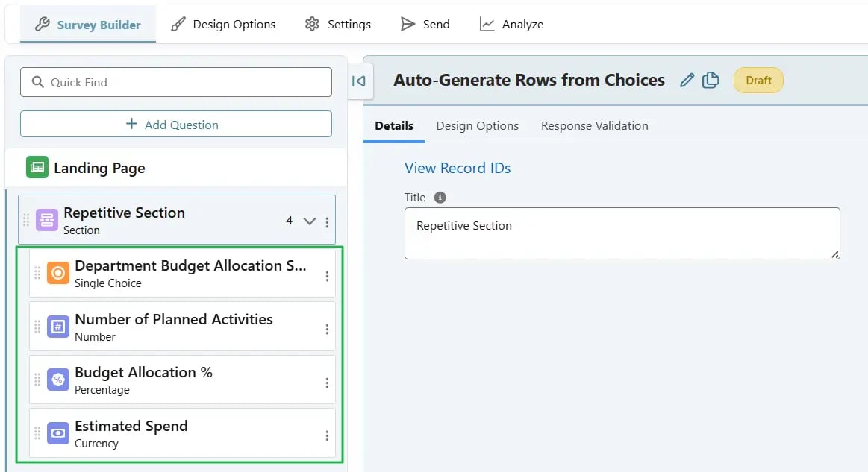Select Department Budget Allocation question
868x472 pixels.
(x=182, y=274)
